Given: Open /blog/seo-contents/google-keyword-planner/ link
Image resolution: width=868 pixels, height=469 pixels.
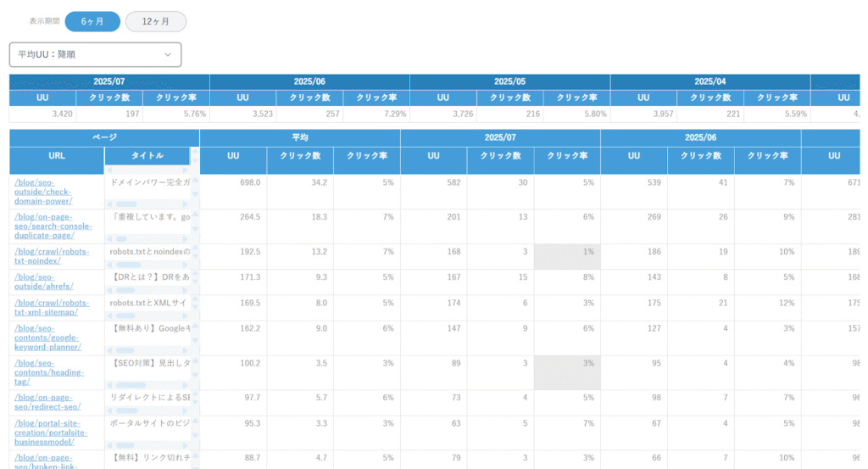Looking at the screenshot, I should click(47, 338).
